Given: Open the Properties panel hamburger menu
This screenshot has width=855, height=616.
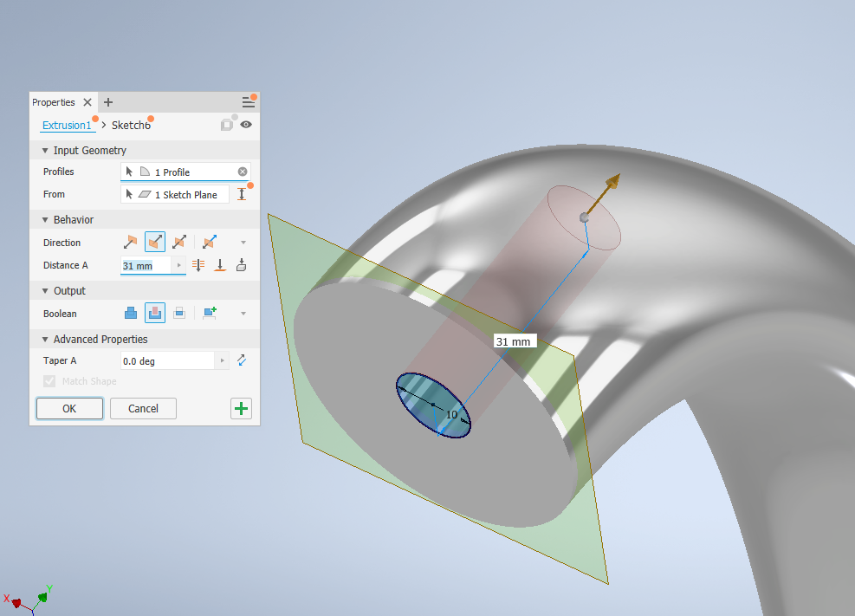Looking at the screenshot, I should (x=249, y=102).
